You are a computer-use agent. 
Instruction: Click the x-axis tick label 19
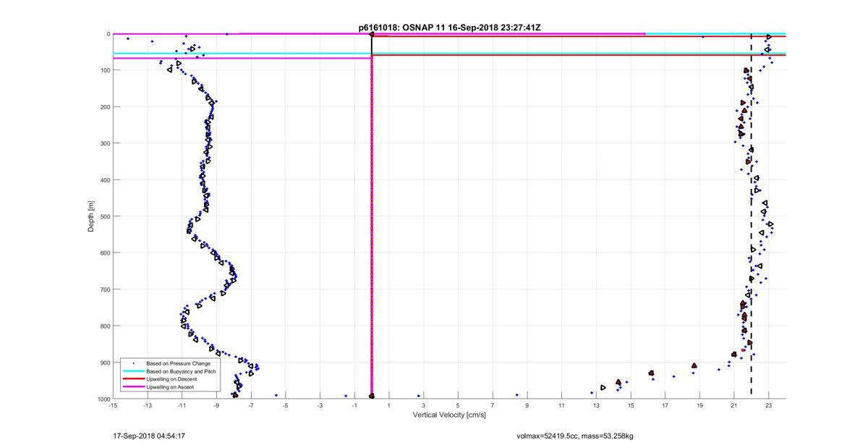(x=699, y=406)
